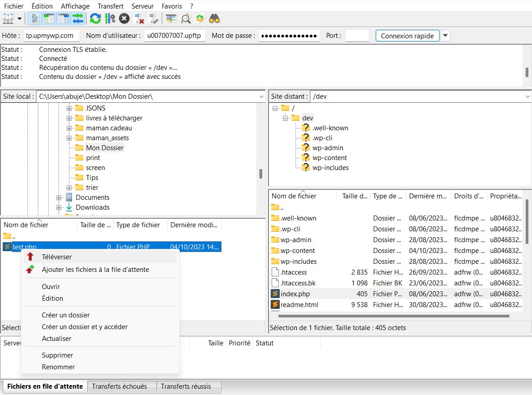Cancel the current operation
Screen dimensions: 532x395
tap(124, 18)
